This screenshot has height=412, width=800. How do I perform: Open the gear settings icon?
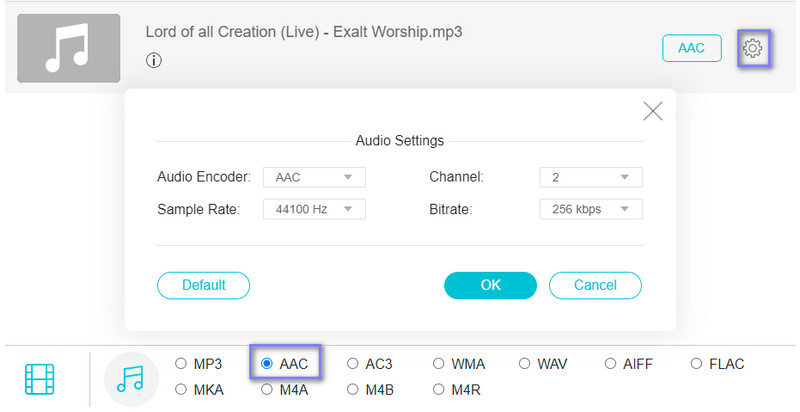[752, 48]
